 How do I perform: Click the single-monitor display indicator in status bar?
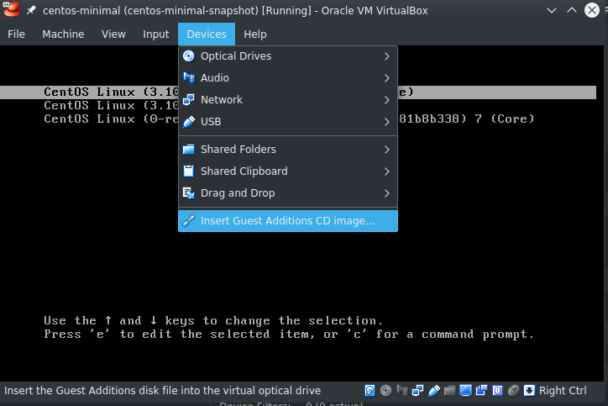(465, 390)
